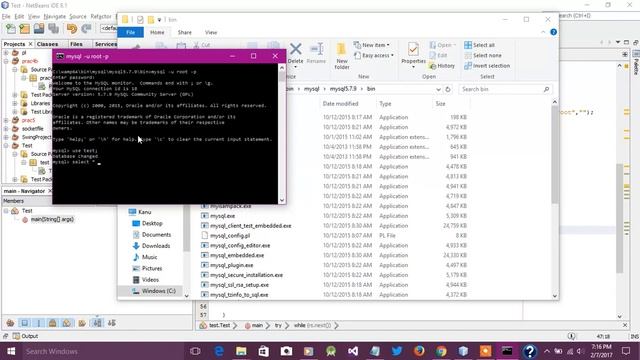Click Delete icon in Explorer ribbon
The width and height of the screenshot is (640, 360).
click(x=296, y=53)
